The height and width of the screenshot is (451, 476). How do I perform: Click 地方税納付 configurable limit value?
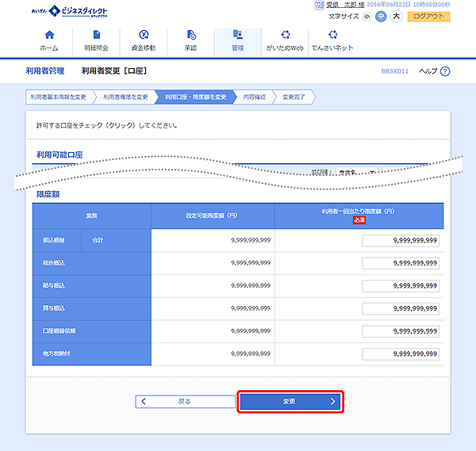(x=251, y=354)
